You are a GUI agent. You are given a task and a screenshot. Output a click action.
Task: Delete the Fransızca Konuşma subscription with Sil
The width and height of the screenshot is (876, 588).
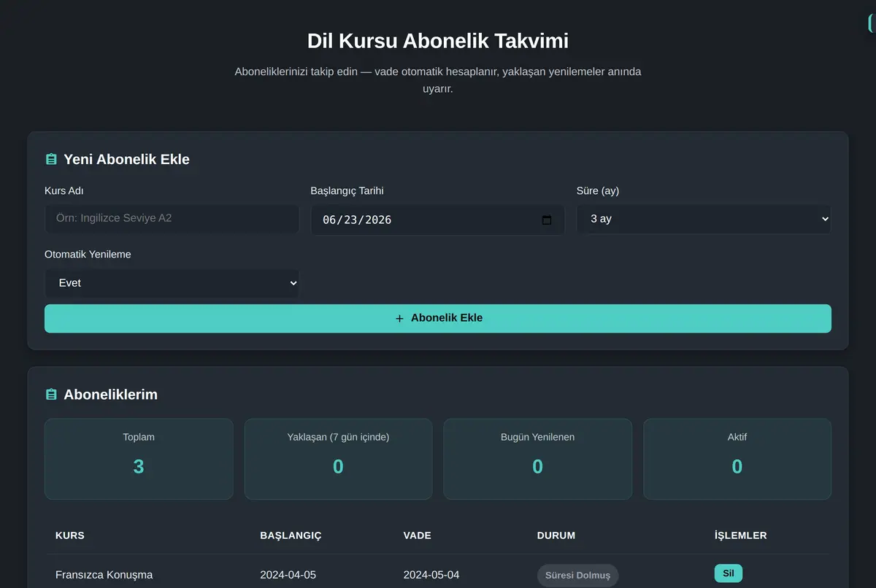tap(728, 573)
